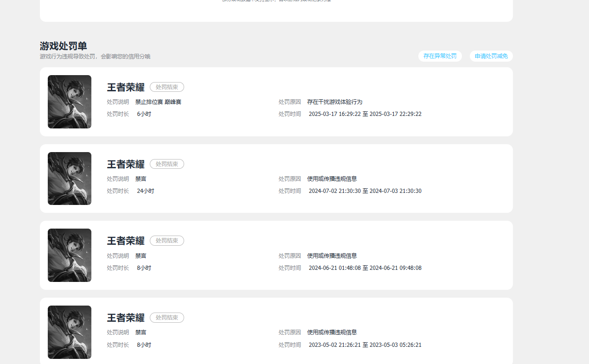This screenshot has height=364, width=589.
Task: Click 处罚结束 badge on the 2024-06-21 card
Action: pyautogui.click(x=167, y=241)
